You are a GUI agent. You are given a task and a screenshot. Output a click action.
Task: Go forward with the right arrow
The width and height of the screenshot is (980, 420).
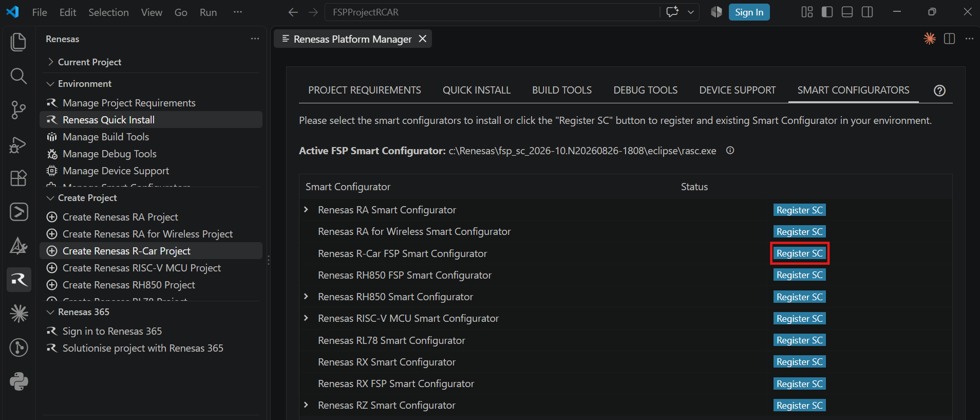[313, 12]
